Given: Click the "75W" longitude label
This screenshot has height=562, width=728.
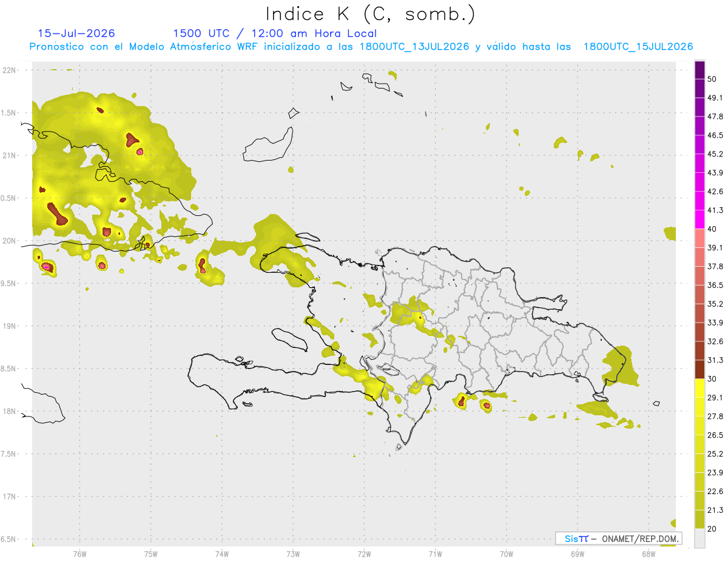Looking at the screenshot, I should tap(151, 554).
